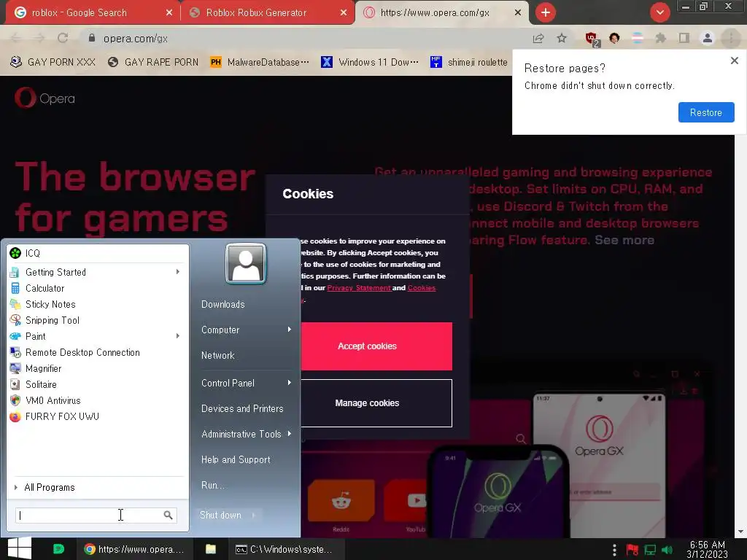
Task: Open the shimeji roulette bookmark
Action: (x=469, y=62)
